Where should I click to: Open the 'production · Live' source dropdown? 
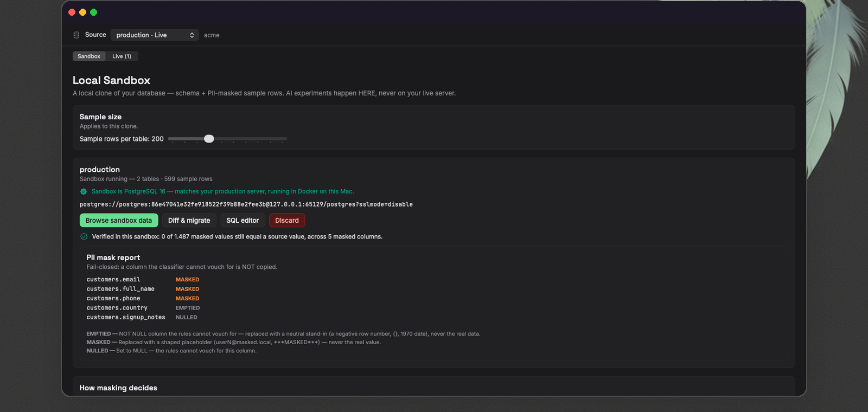pos(155,35)
